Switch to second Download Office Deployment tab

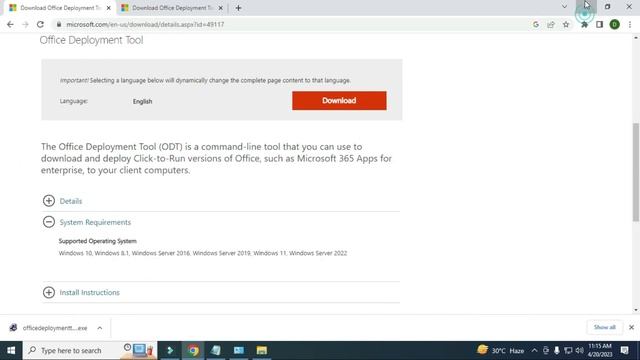coord(171,8)
